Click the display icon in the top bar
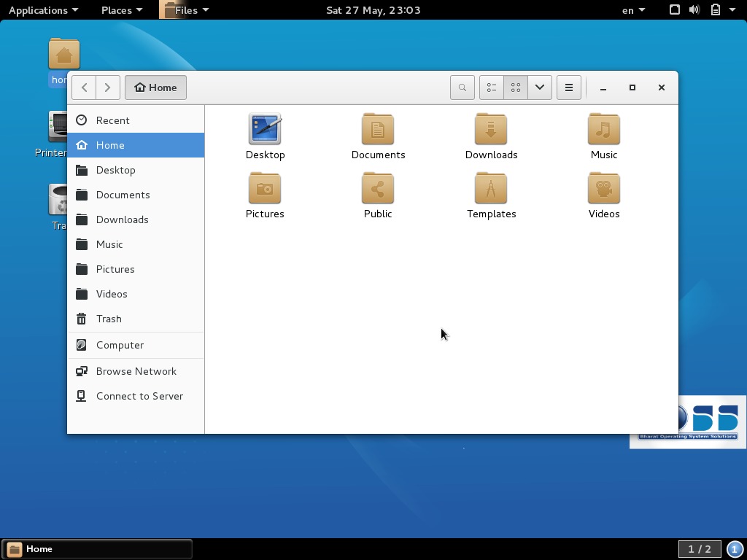The height and width of the screenshot is (560, 747). [675, 10]
